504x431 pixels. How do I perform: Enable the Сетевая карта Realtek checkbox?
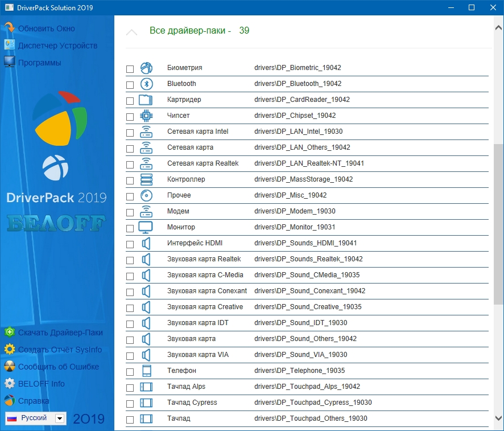pyautogui.click(x=130, y=165)
